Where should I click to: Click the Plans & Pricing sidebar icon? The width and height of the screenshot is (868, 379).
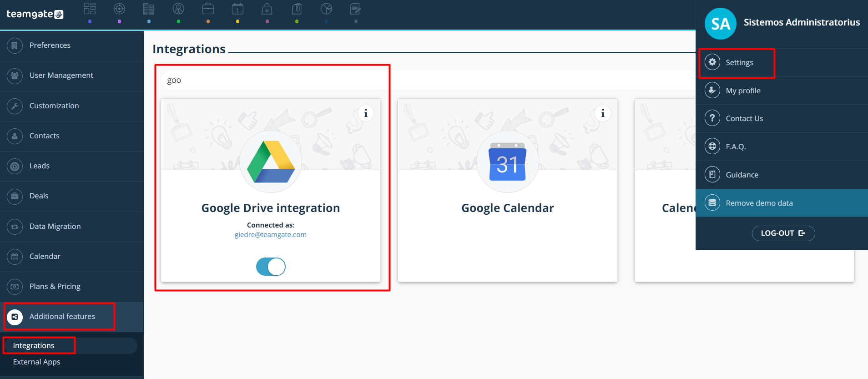15,287
